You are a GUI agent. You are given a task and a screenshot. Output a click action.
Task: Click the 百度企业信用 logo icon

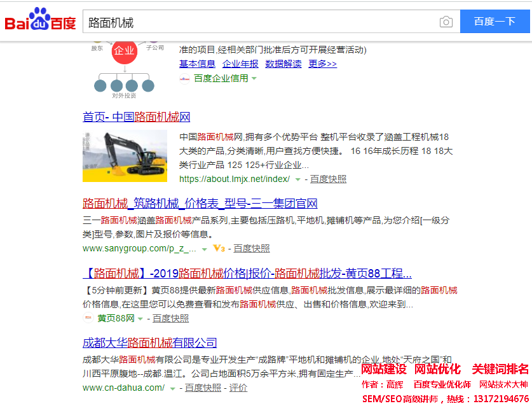pyautogui.click(x=184, y=78)
